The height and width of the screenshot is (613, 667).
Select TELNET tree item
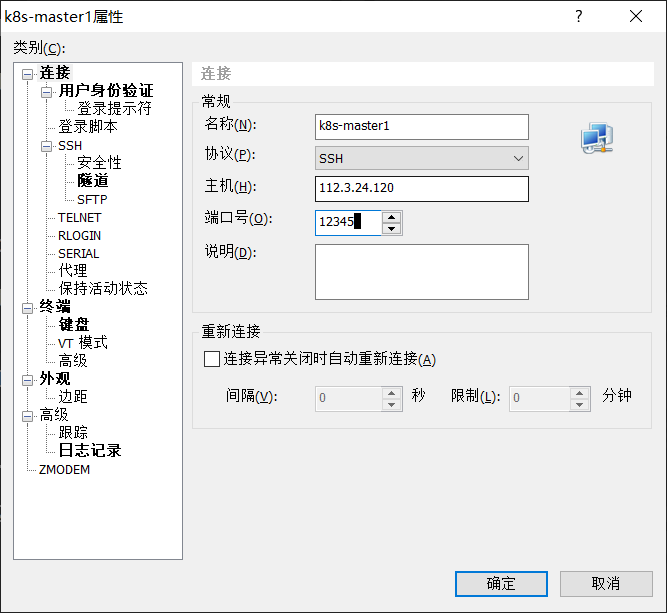(x=80, y=217)
